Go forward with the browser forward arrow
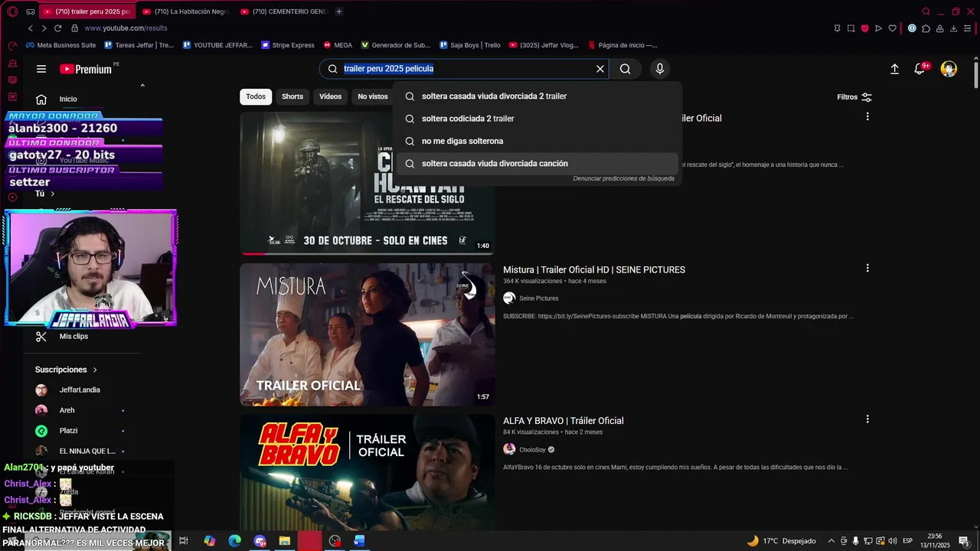This screenshot has width=980, height=551. [x=44, y=28]
